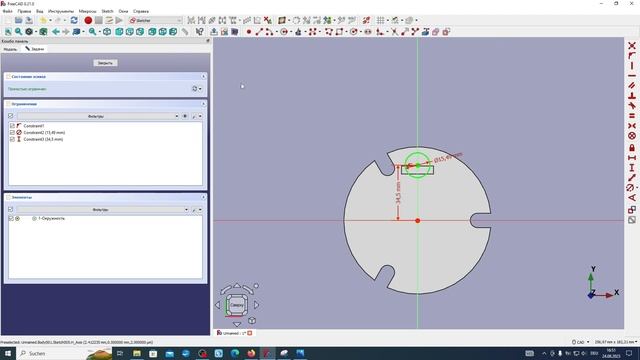640x360 pixels.
Task: Click the refresh recompute icon
Action: pos(74,20)
